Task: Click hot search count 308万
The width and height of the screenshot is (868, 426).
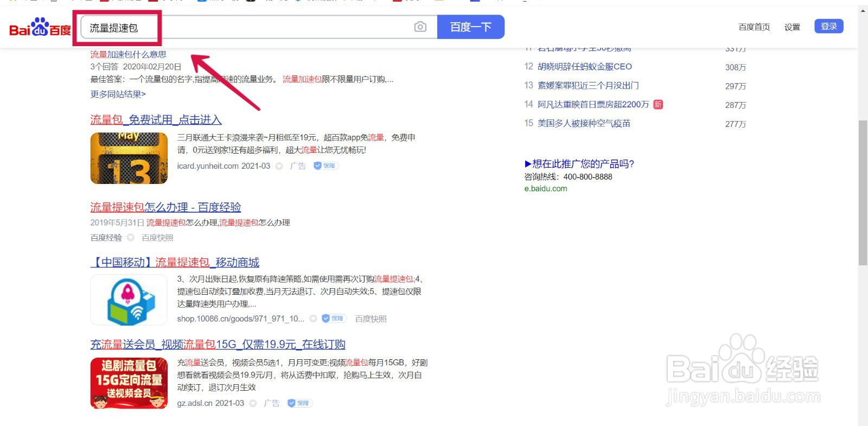Action: coord(736,67)
